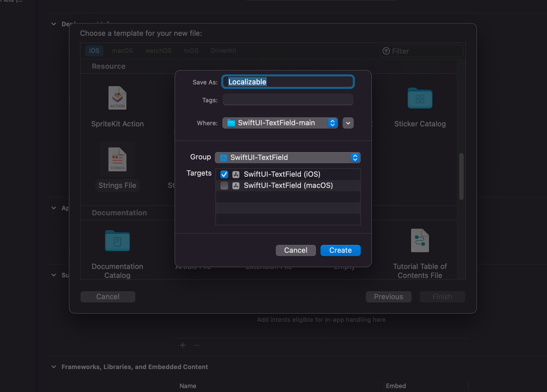Click the plus icon under intents list

pos(183,345)
